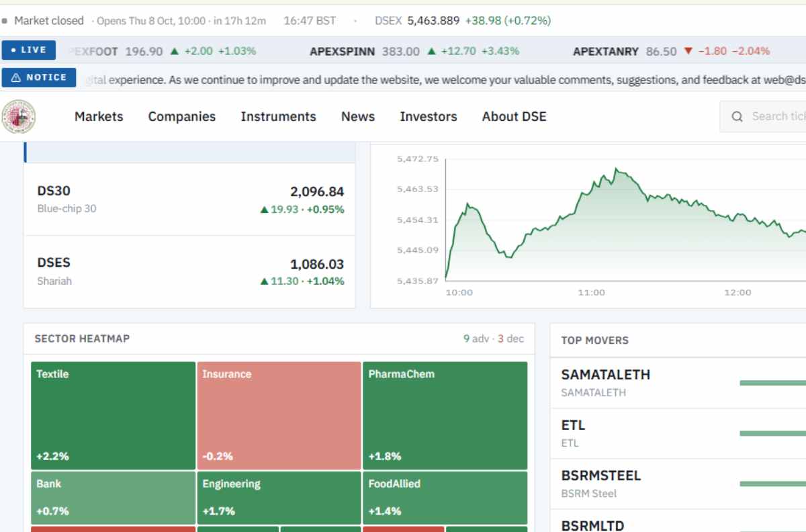This screenshot has height=532, width=806.
Task: Click the notice message about website feedback
Action: point(447,80)
